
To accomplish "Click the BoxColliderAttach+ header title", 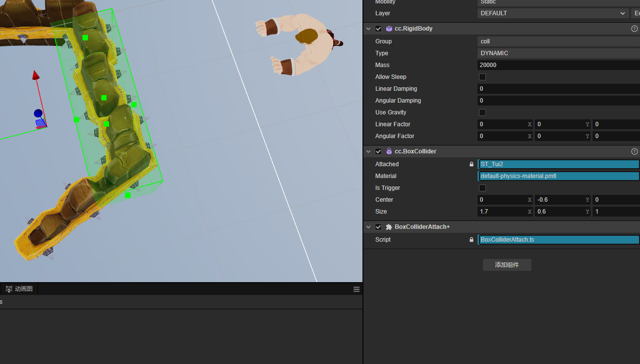I will coord(422,227).
